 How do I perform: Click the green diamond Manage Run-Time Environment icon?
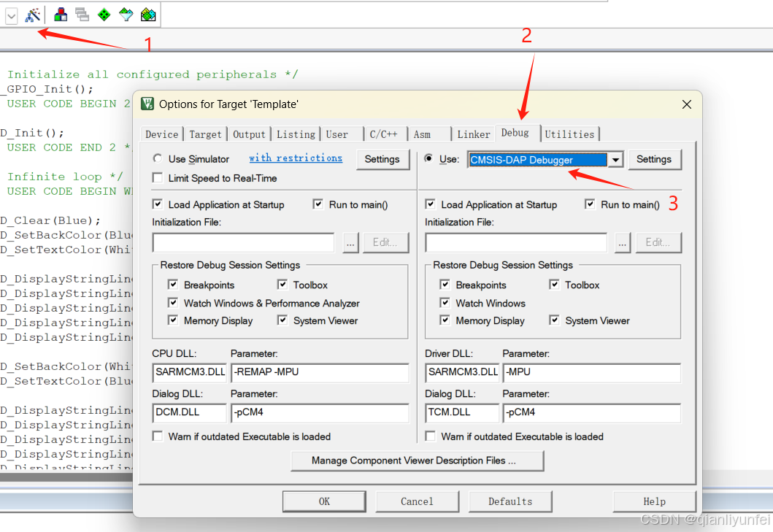(104, 15)
